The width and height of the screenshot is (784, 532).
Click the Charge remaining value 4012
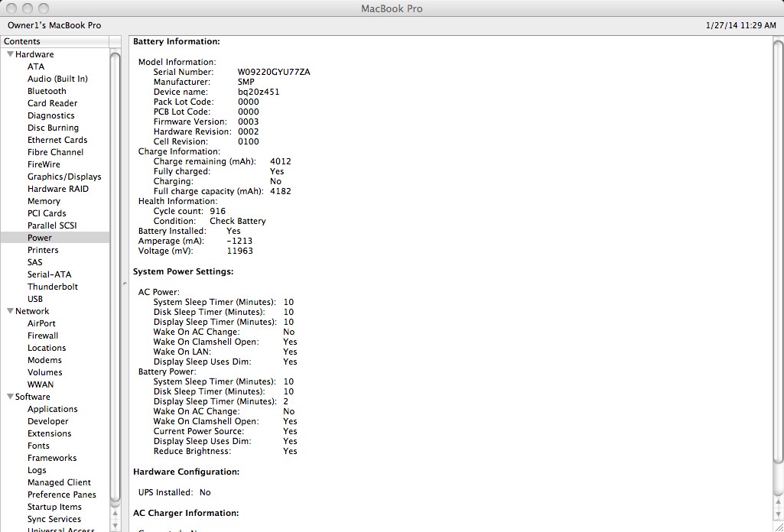(281, 161)
